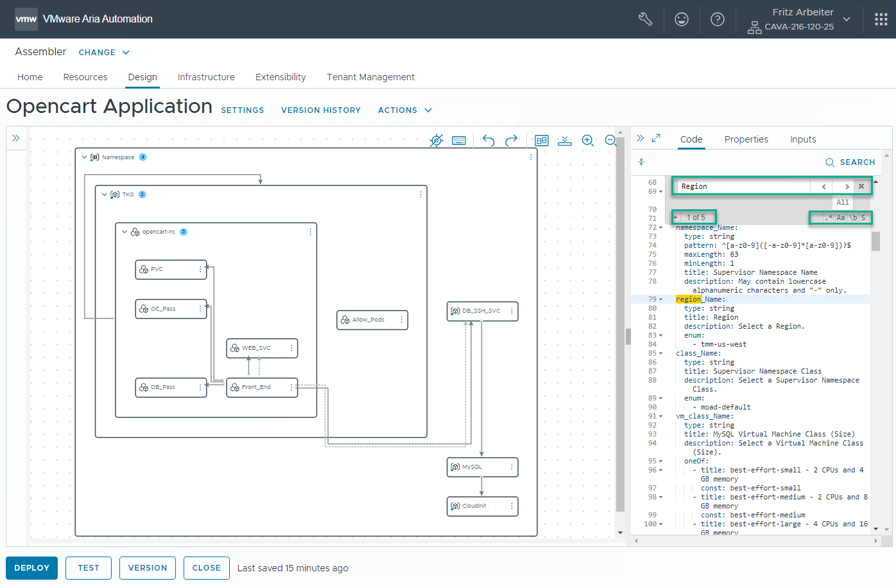896x588 pixels.
Task: Toggle case-sensitive search (Aa) option
Action: pos(841,218)
